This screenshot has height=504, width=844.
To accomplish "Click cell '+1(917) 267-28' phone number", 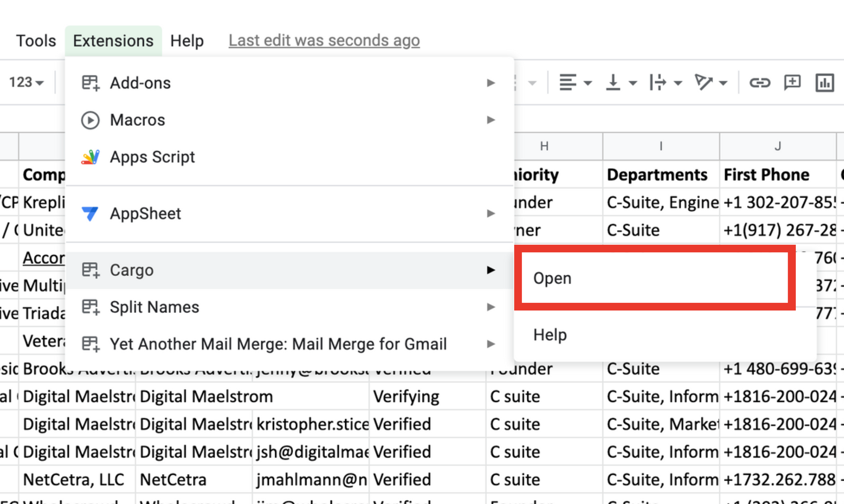I will pos(778,230).
